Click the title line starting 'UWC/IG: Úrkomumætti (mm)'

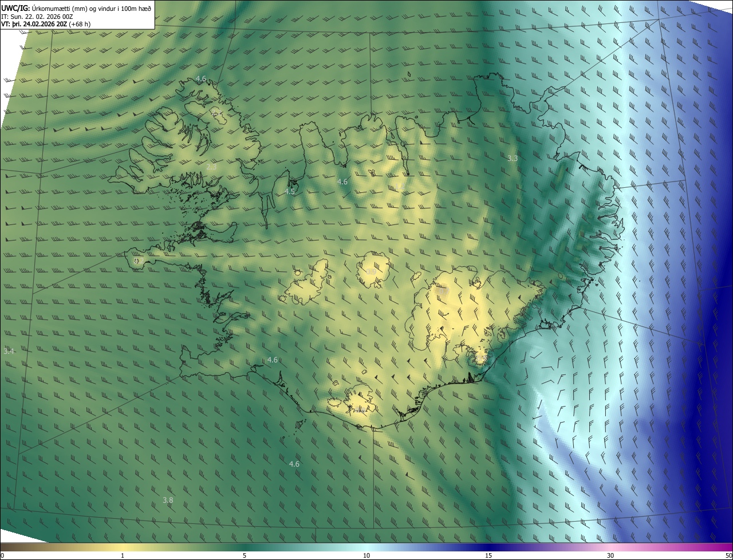click(x=76, y=7)
